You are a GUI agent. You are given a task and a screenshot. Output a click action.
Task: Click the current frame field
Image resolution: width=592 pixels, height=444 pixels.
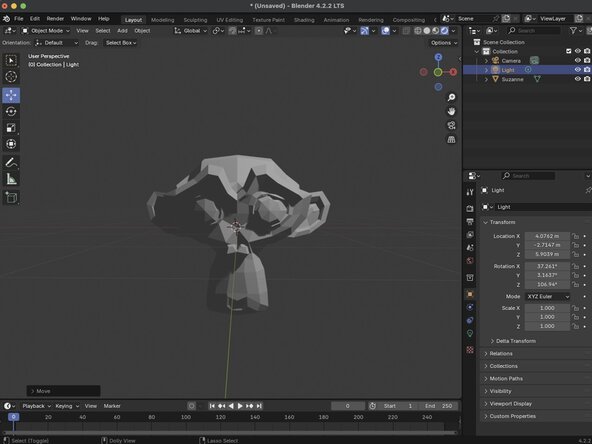coord(348,406)
